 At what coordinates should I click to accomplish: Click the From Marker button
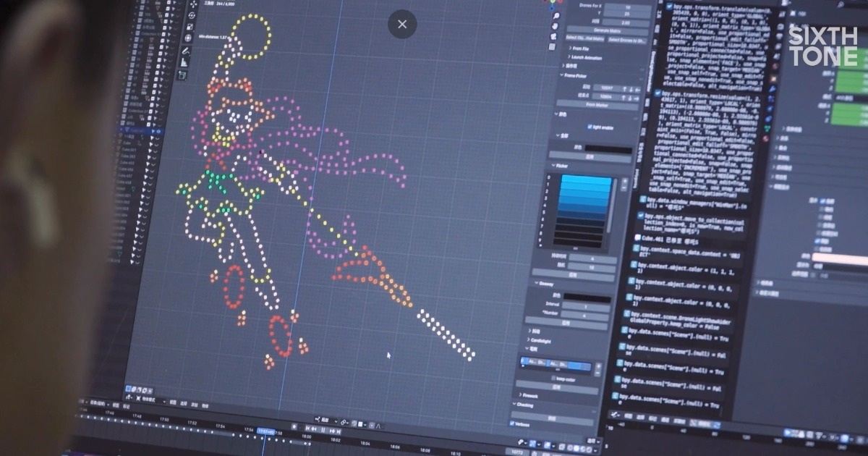point(597,105)
